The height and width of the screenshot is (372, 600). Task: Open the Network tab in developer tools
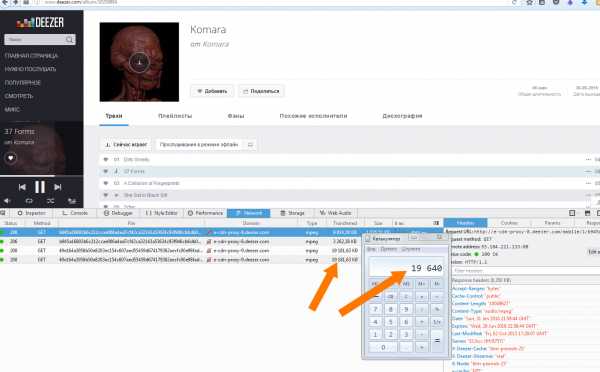click(x=248, y=213)
